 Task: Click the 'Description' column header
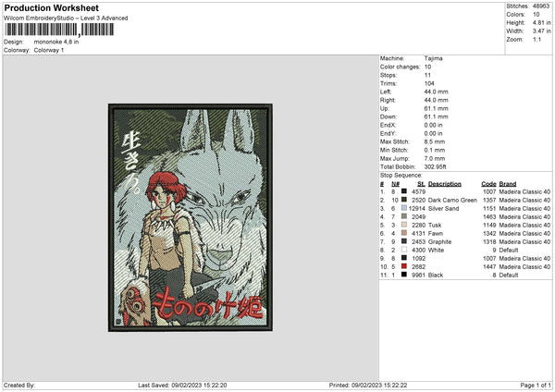coord(445,184)
